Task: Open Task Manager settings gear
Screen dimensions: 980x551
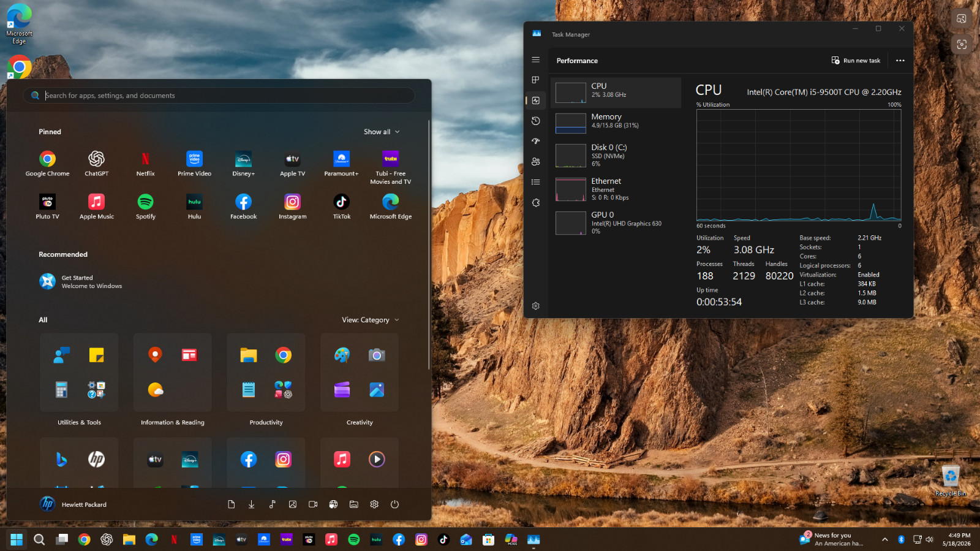Action: pos(535,306)
